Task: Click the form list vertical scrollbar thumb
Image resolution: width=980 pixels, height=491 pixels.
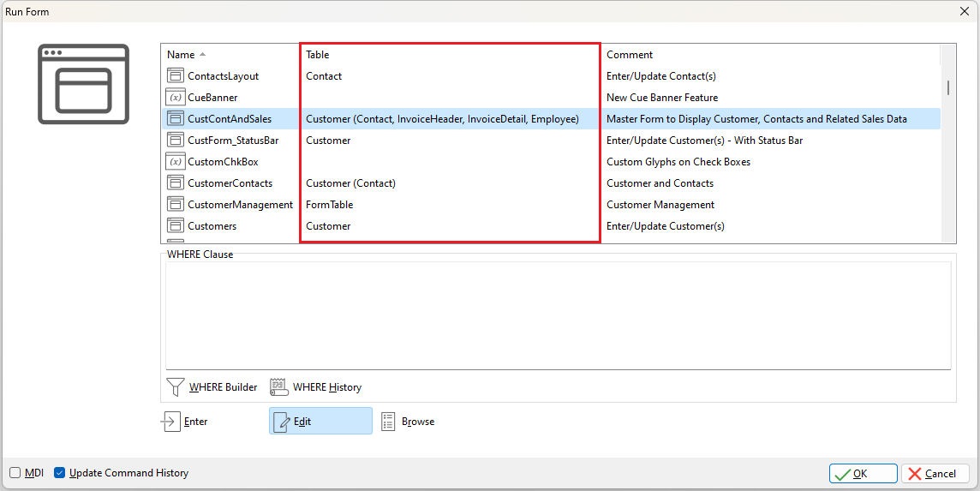Action: 948,87
